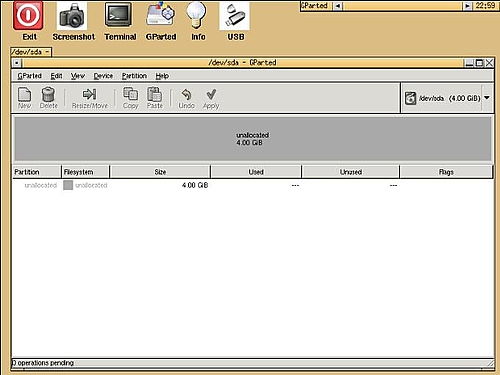Screen dimensions: 500x375
Task: Click the Copy toolbar icon
Action: point(130,94)
